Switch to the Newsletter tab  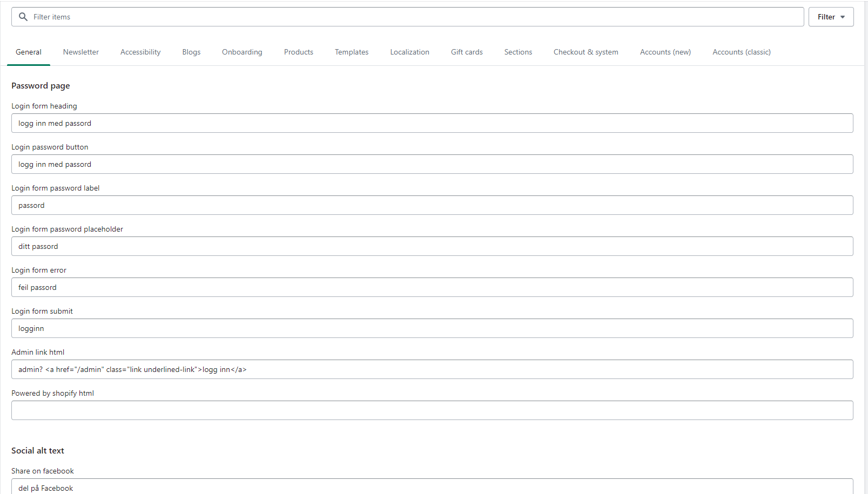coord(81,52)
